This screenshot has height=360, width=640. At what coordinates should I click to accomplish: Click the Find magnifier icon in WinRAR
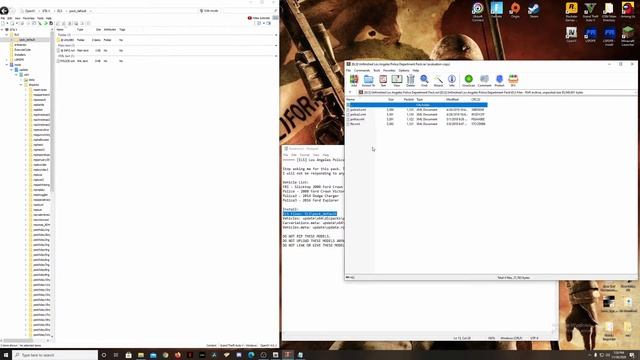424,80
